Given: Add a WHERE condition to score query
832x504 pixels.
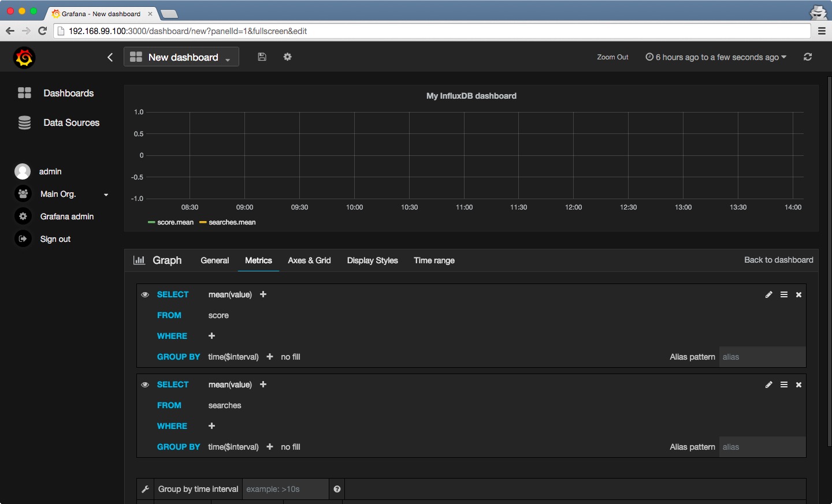Looking at the screenshot, I should pyautogui.click(x=211, y=336).
